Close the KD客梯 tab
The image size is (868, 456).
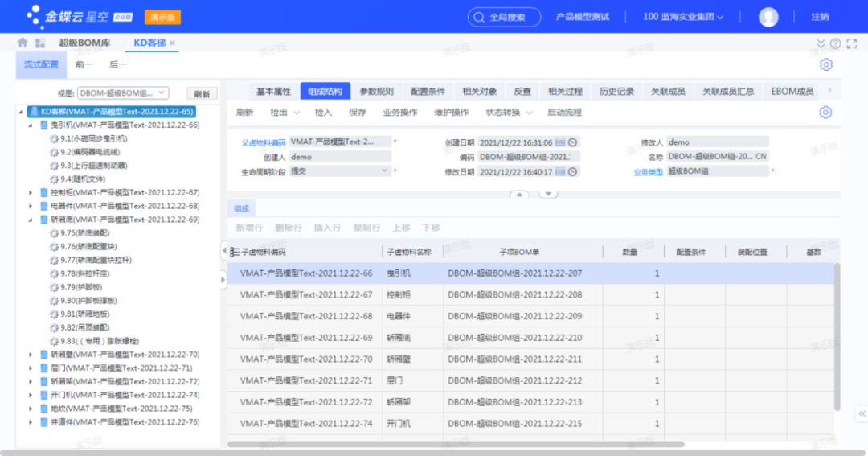point(172,43)
